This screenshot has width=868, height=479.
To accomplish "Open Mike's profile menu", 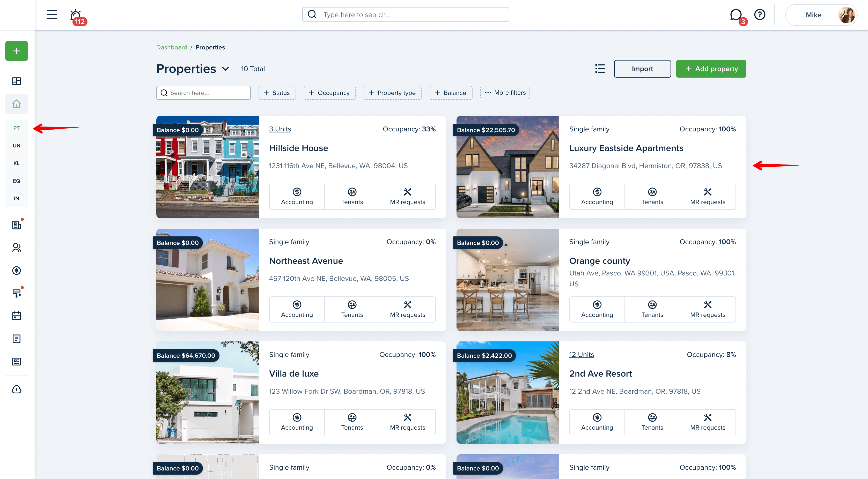I will point(821,15).
